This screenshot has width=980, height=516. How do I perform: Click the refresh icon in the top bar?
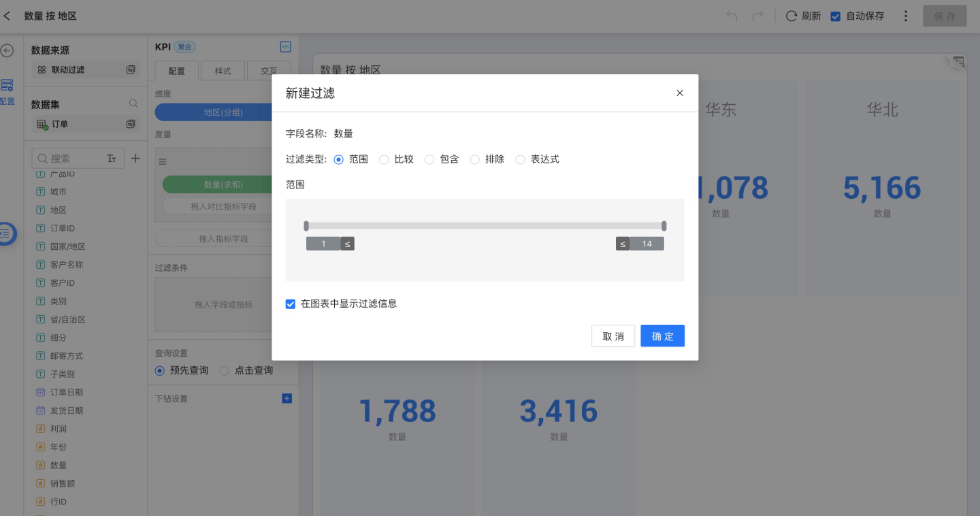(791, 16)
